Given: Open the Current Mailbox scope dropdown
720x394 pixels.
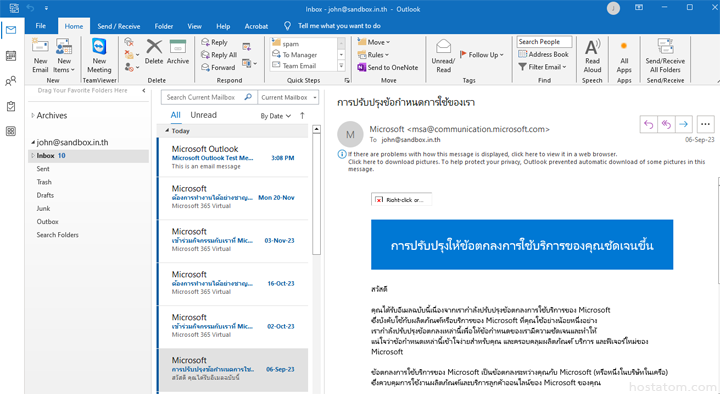Looking at the screenshot, I should (x=288, y=97).
